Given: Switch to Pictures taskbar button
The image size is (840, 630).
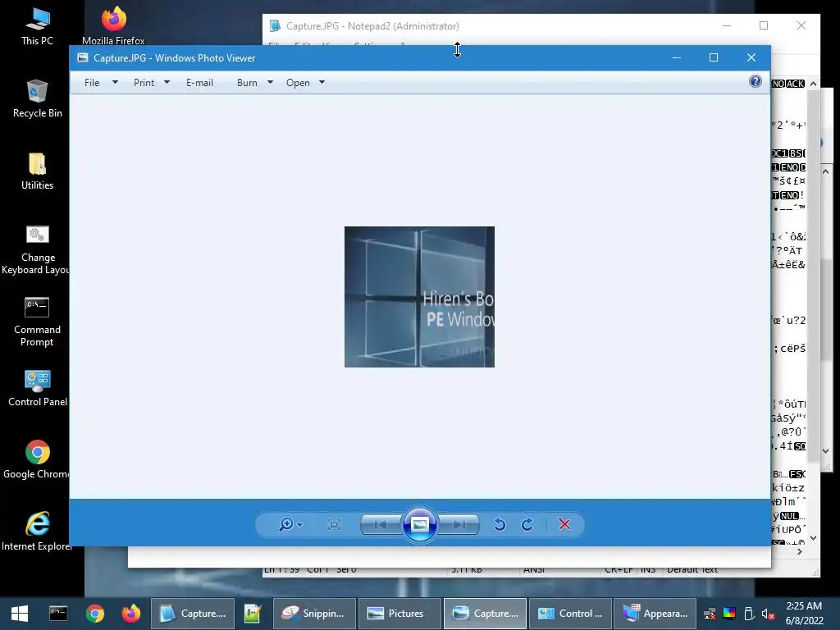Looking at the screenshot, I should (x=399, y=614).
